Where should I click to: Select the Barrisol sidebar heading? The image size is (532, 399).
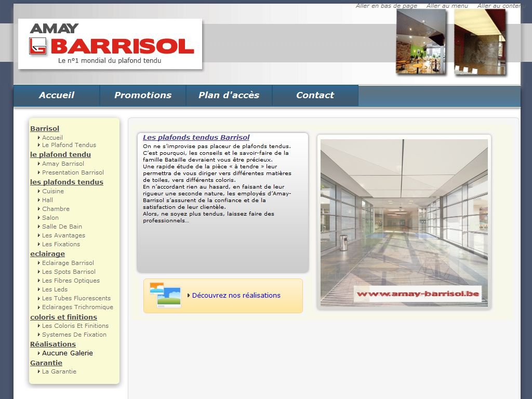[x=45, y=129]
